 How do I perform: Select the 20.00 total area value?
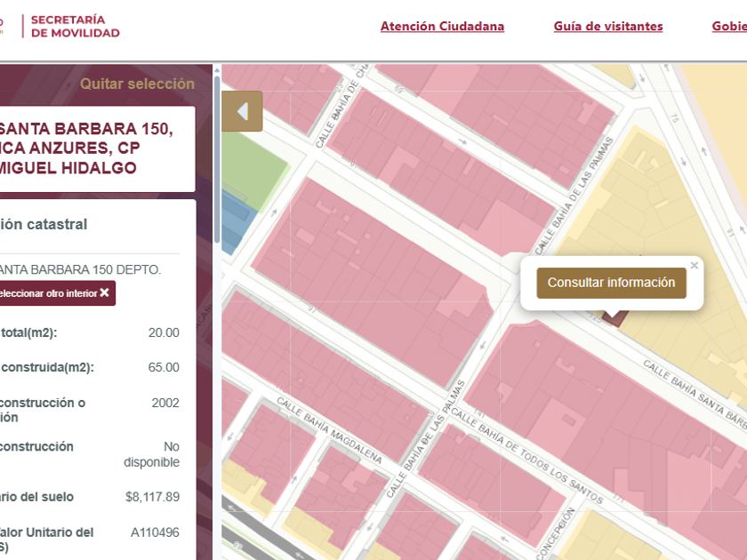[x=164, y=332]
